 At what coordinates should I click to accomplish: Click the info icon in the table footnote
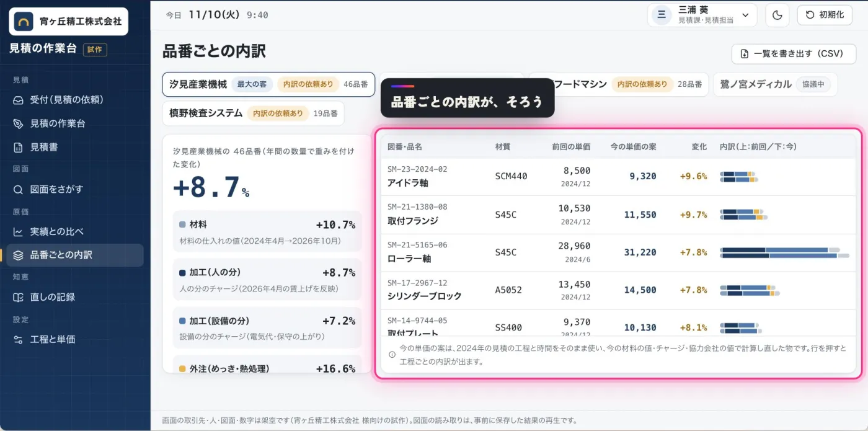click(392, 355)
